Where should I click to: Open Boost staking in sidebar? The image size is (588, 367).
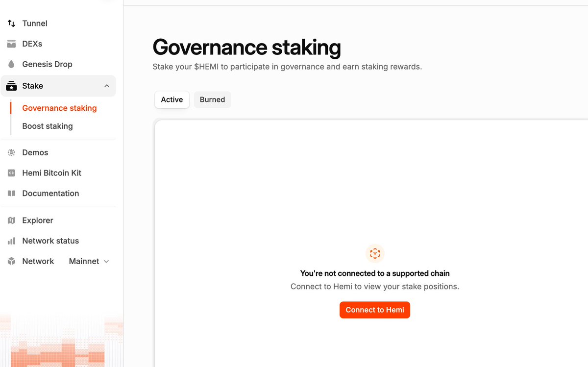click(48, 126)
